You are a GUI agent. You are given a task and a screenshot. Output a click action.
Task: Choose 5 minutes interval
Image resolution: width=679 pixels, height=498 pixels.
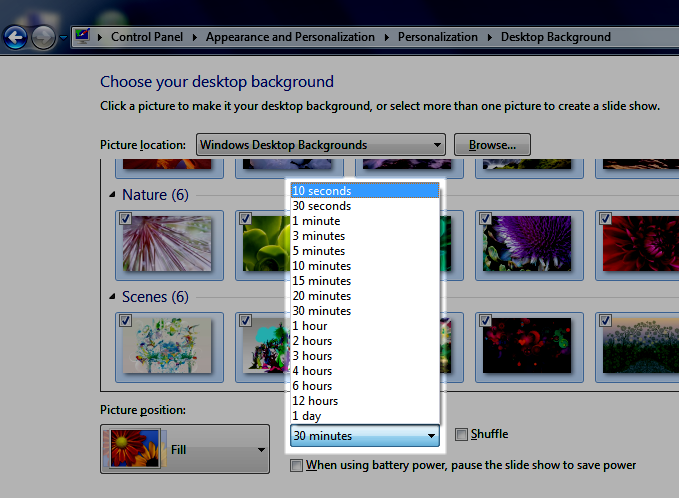click(365, 251)
